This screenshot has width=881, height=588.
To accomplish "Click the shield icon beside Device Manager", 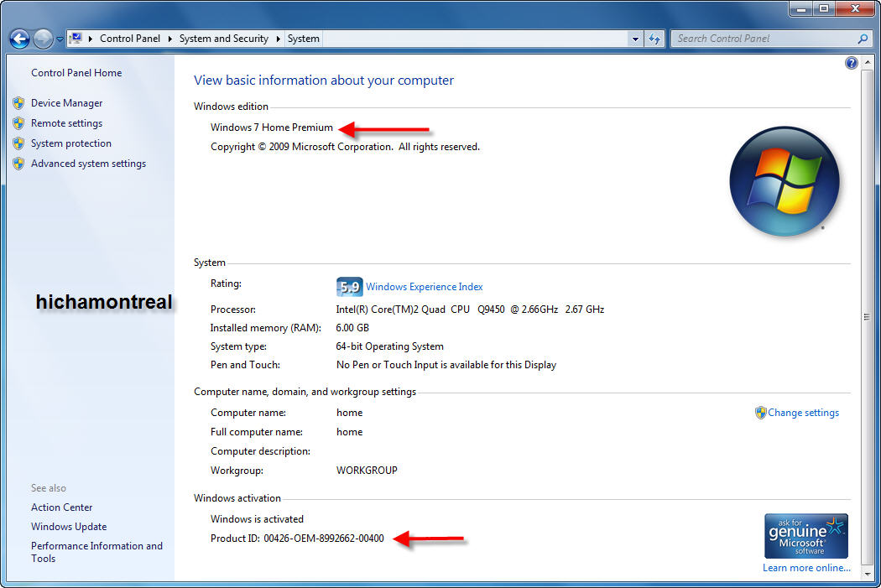I will (18, 103).
